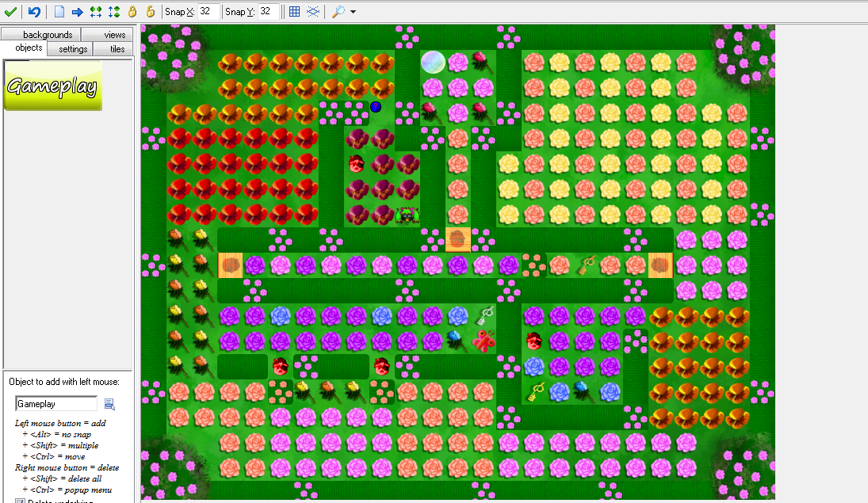Switch to the backgrounds tab
This screenshot has height=503, width=868.
[x=42, y=34]
